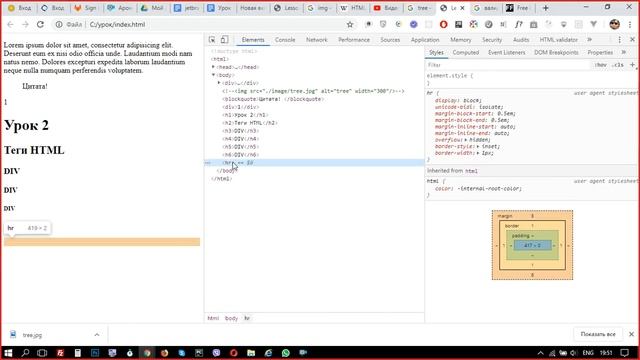Expand the border-style property value
The height and width of the screenshot is (360, 640).
coord(478,146)
